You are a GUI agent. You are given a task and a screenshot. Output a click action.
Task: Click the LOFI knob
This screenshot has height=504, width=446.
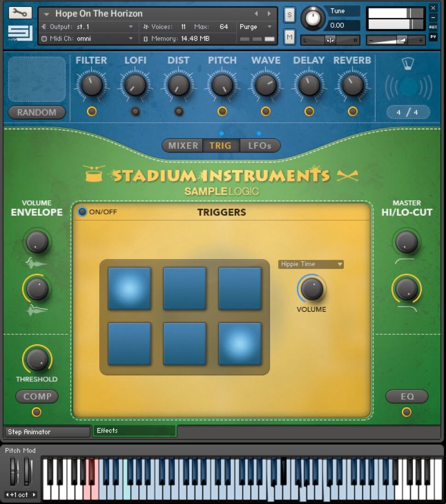135,85
